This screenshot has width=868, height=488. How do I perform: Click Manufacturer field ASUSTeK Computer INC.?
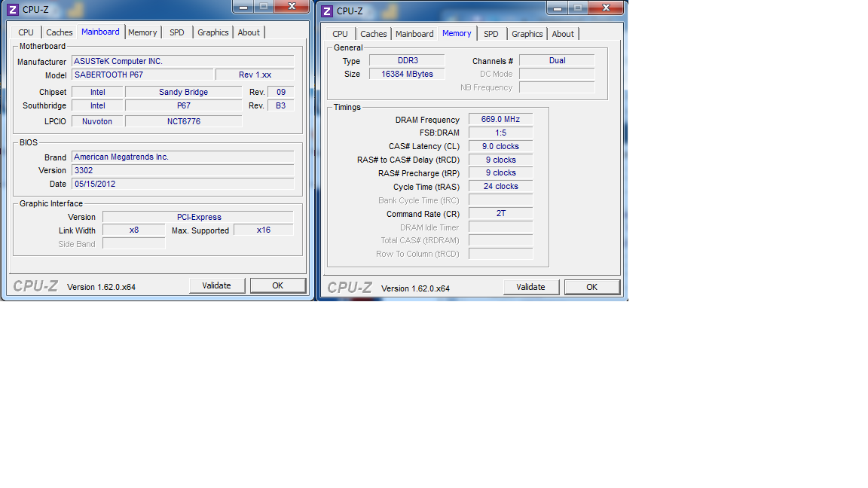point(182,62)
